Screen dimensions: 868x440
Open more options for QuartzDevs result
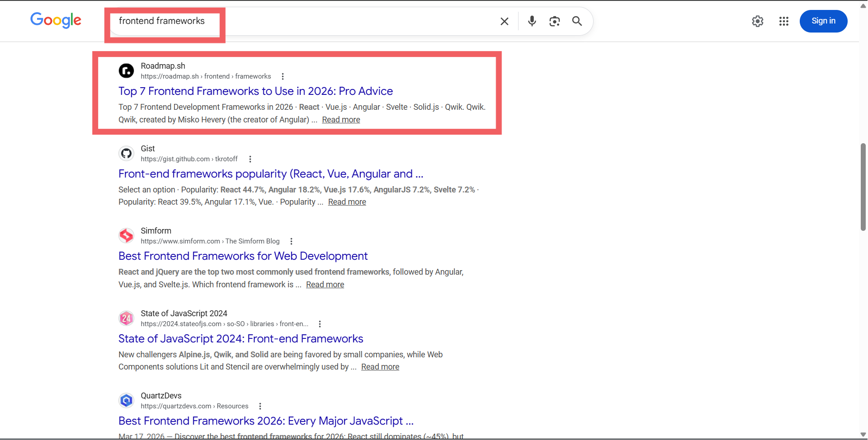(x=260, y=406)
